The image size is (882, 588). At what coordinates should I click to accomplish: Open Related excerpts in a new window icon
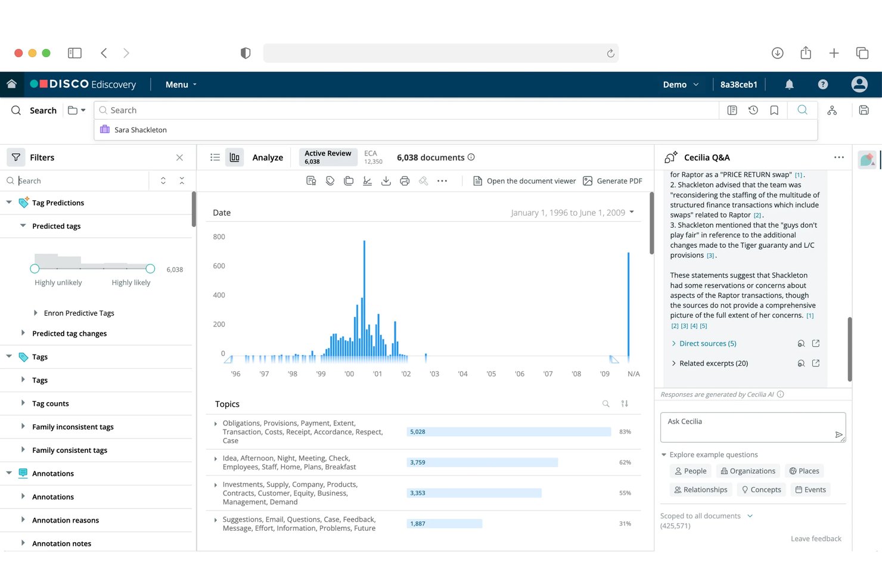click(816, 363)
